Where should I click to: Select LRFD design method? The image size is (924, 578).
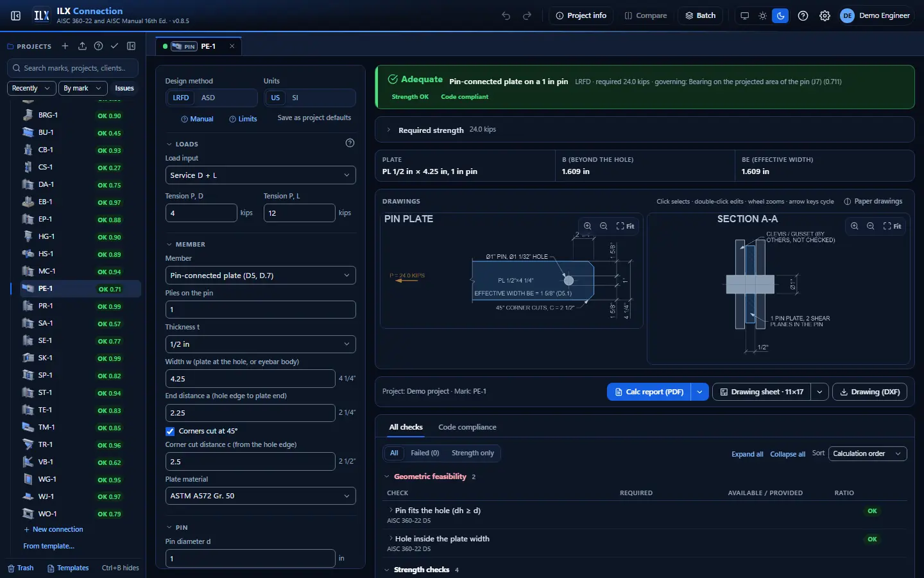point(181,98)
